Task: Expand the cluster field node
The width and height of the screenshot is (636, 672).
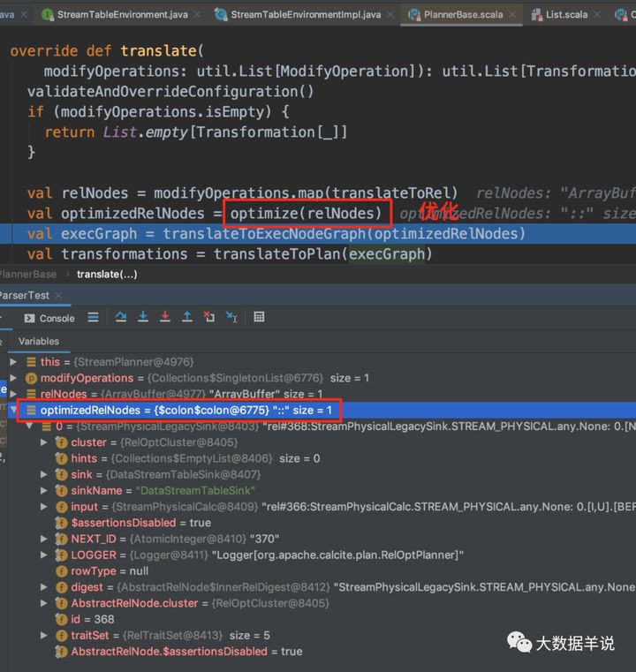Action: point(43,442)
